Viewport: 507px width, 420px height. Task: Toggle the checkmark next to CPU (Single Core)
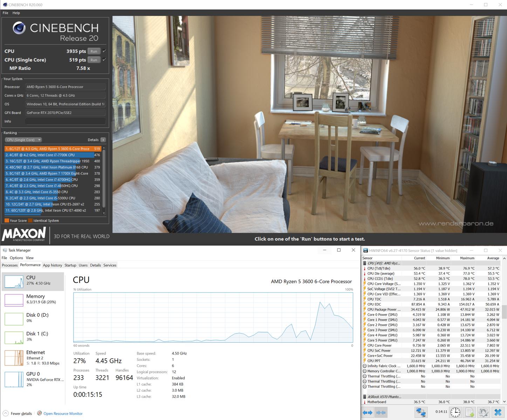pyautogui.click(x=104, y=60)
